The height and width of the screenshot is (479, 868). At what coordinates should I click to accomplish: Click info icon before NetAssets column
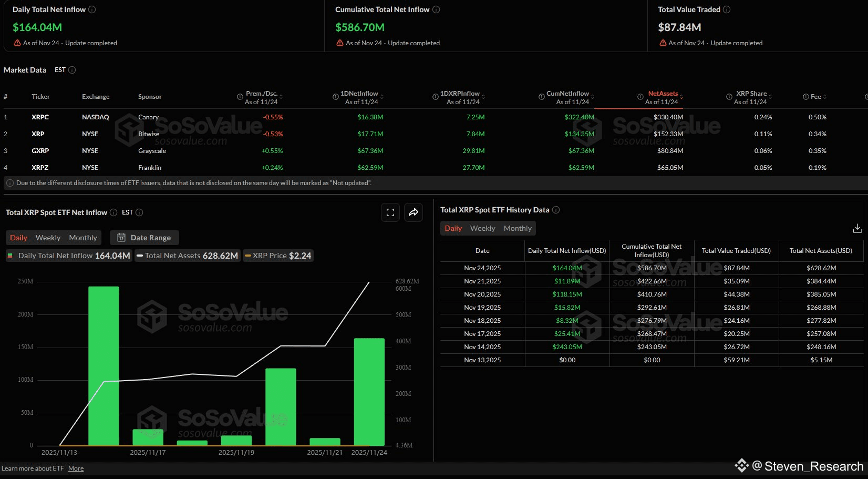(x=640, y=97)
